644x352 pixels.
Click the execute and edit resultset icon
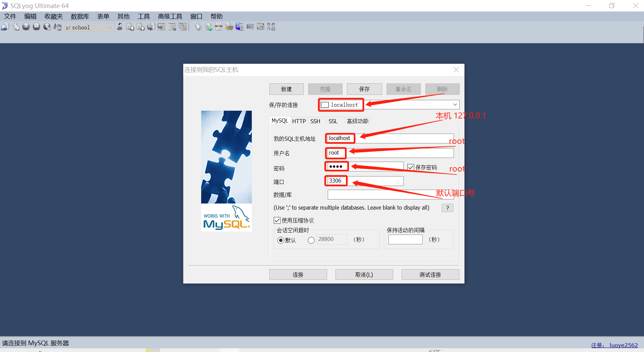pyautogui.click(x=47, y=27)
